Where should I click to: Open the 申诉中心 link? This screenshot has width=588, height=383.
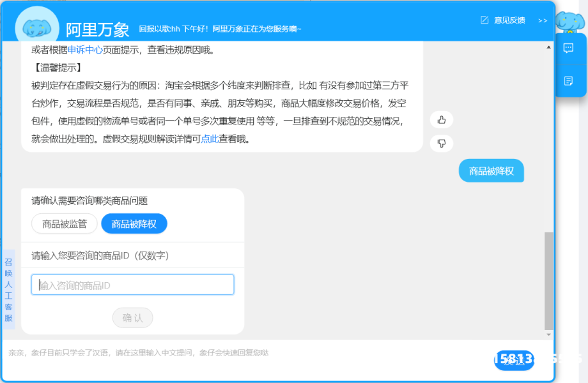click(x=85, y=50)
